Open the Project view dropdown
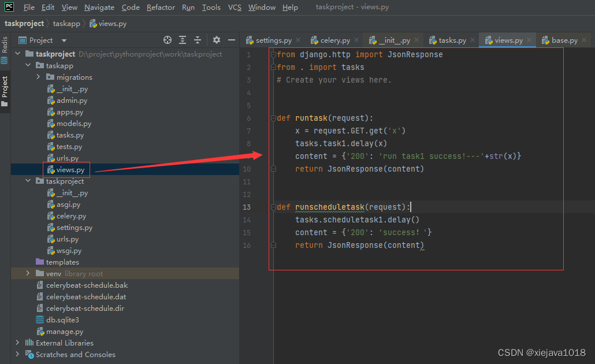 click(64, 40)
